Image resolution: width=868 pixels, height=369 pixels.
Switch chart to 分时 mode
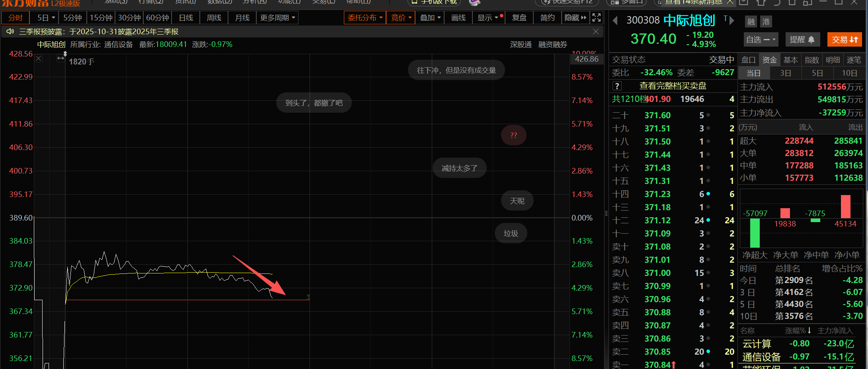16,18
